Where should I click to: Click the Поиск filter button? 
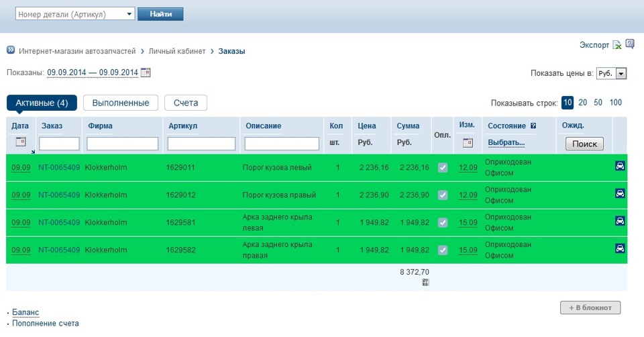point(584,144)
